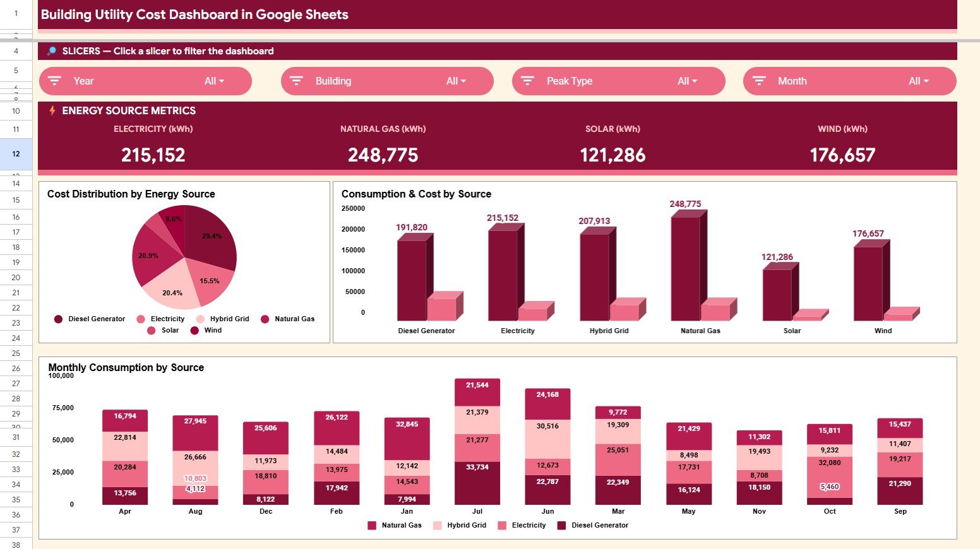Click the Mar segment labeled 25,051
This screenshot has width=980, height=549.
(x=618, y=460)
